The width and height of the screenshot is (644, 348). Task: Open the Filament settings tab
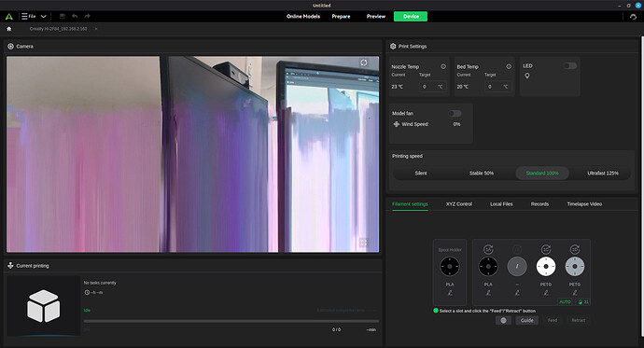[x=410, y=204]
